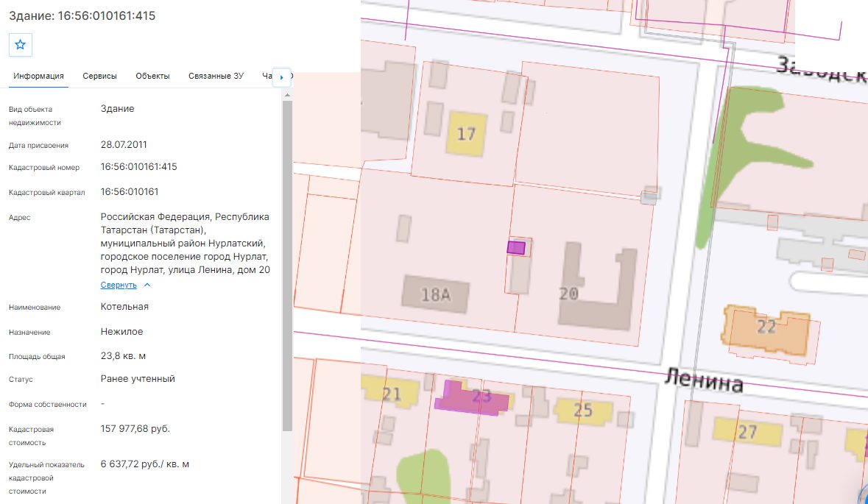Click the purpose value Нежилое
868x504 pixels.
point(121,331)
